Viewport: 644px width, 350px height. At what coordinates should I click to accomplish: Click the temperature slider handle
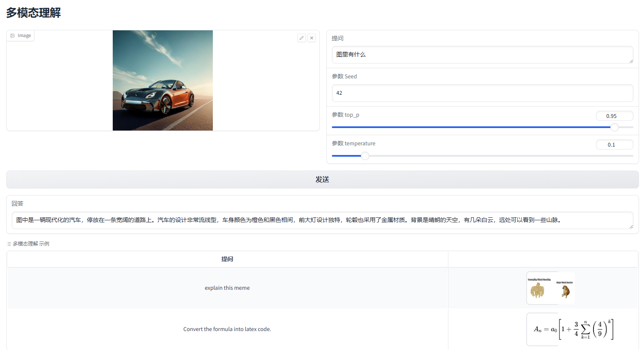(365, 156)
